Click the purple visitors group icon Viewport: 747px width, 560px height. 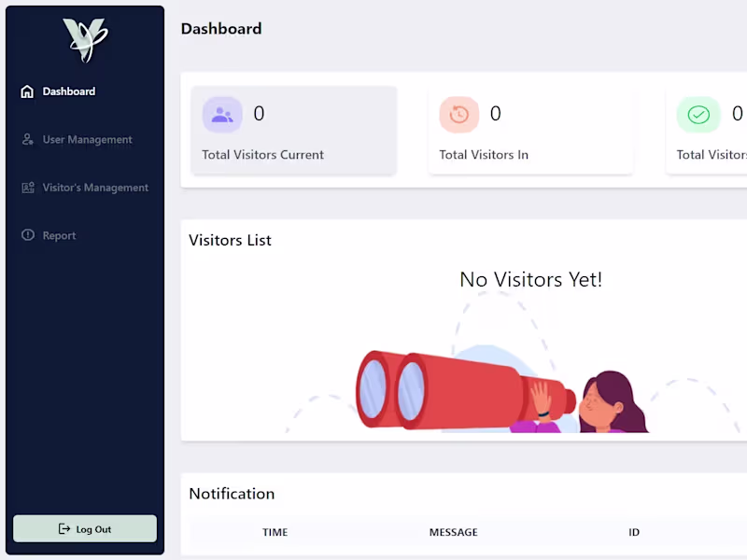pyautogui.click(x=222, y=115)
